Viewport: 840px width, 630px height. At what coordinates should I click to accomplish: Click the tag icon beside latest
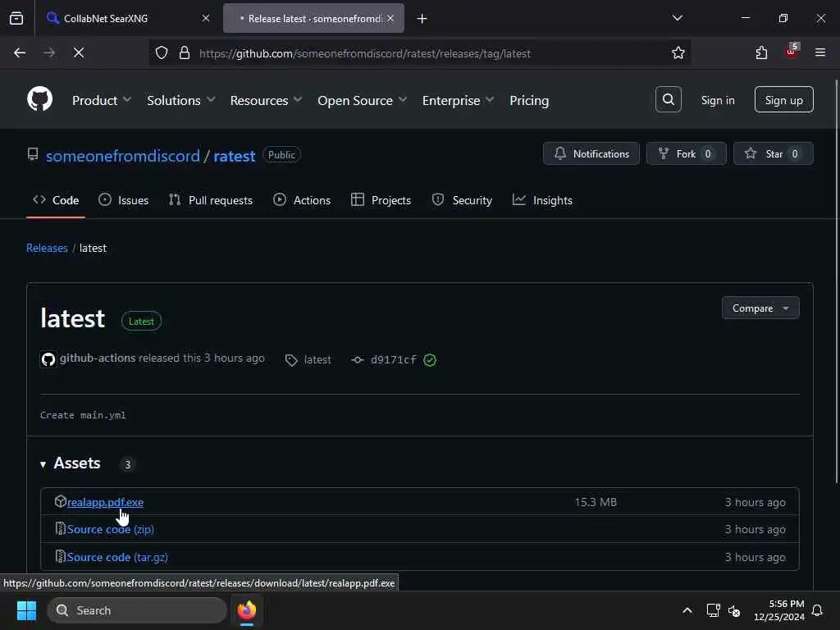[291, 361]
